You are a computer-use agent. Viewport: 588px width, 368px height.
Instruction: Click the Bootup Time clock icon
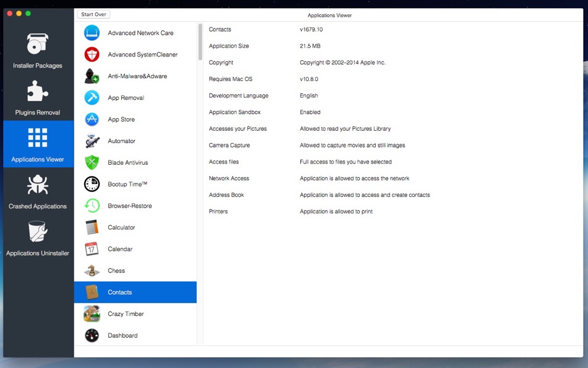click(92, 184)
